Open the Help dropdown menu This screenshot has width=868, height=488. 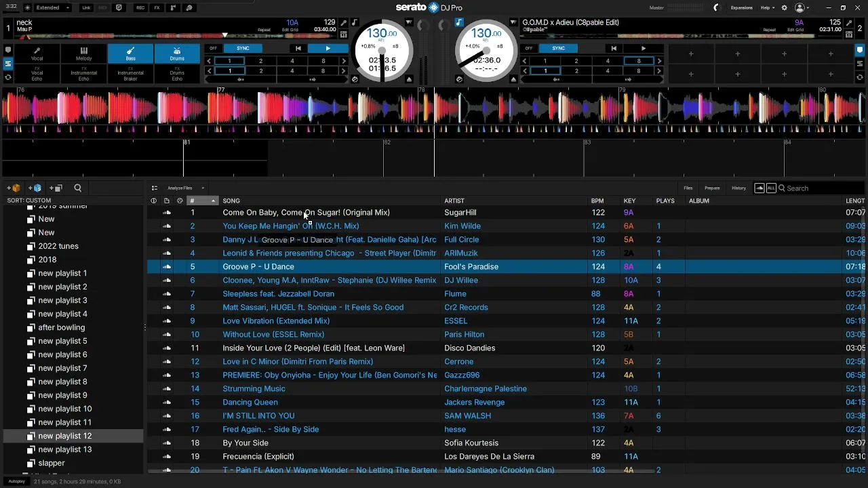click(x=767, y=7)
